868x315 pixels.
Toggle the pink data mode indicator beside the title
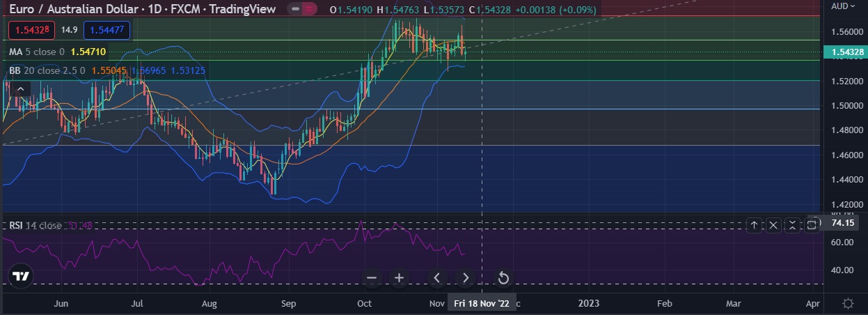310,10
